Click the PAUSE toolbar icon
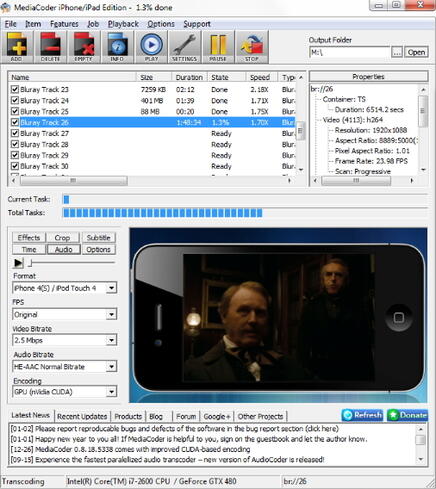436x489 pixels. point(218,47)
